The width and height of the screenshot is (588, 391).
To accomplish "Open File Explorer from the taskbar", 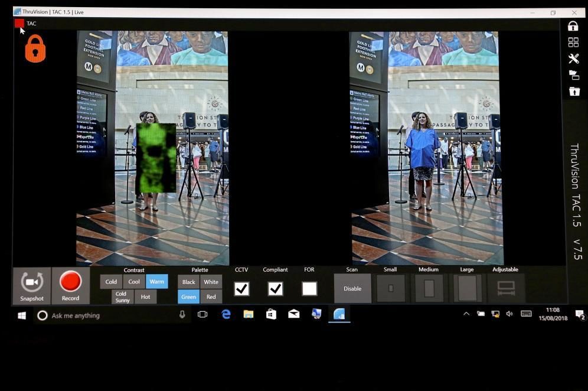I will (249, 314).
